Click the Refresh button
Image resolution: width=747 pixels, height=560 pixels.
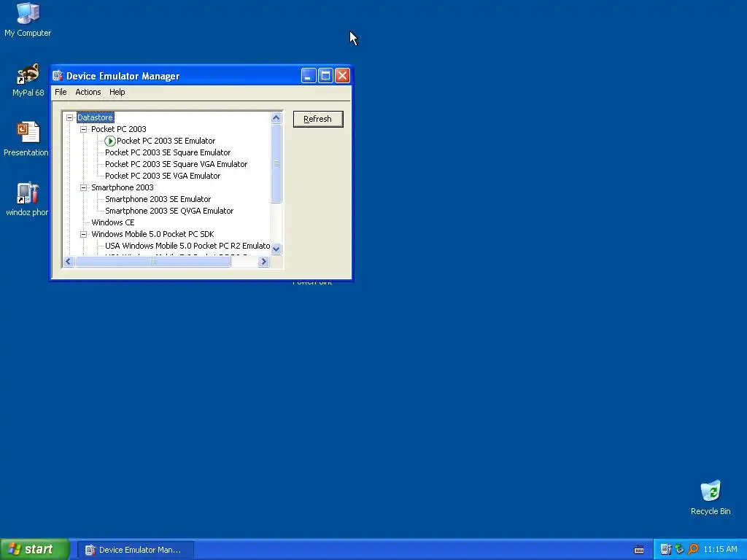tap(318, 119)
